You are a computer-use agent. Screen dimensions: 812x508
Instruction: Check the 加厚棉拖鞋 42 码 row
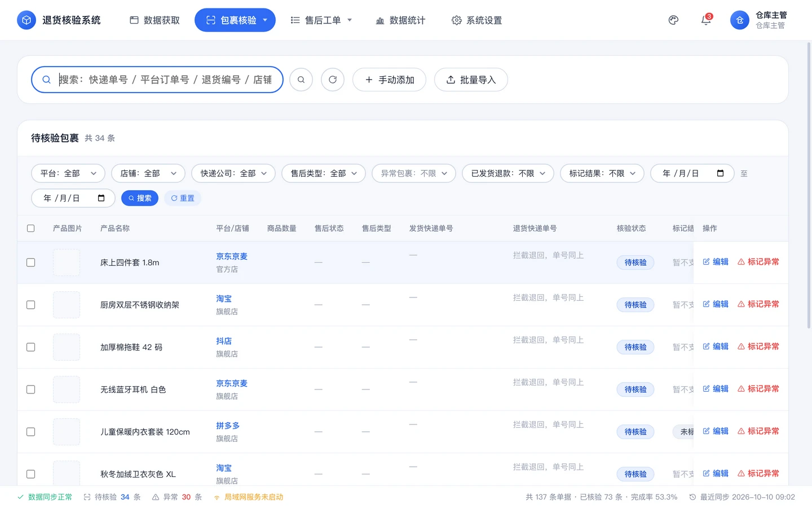point(31,347)
